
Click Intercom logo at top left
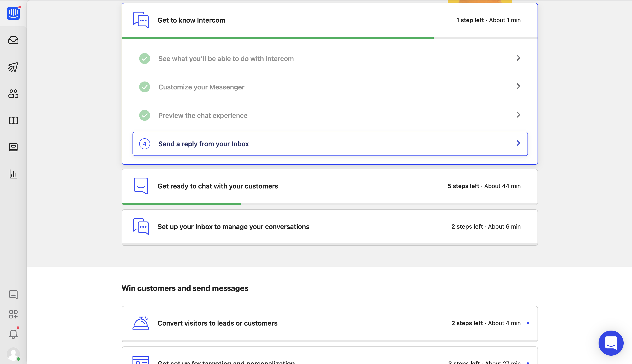click(13, 13)
